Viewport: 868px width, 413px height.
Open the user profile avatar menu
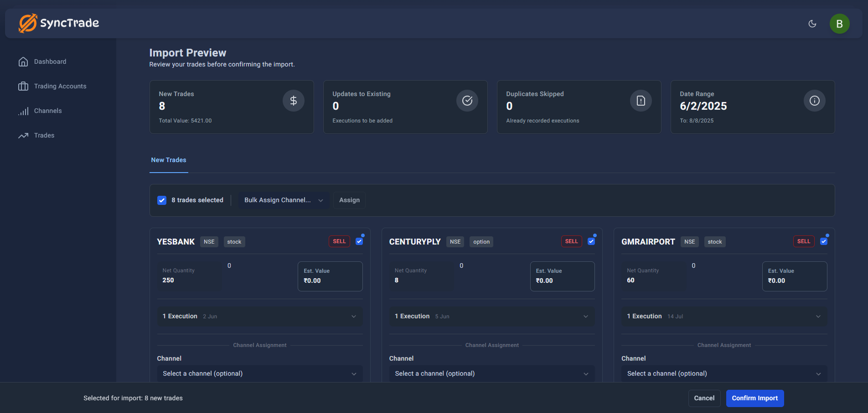pos(840,23)
